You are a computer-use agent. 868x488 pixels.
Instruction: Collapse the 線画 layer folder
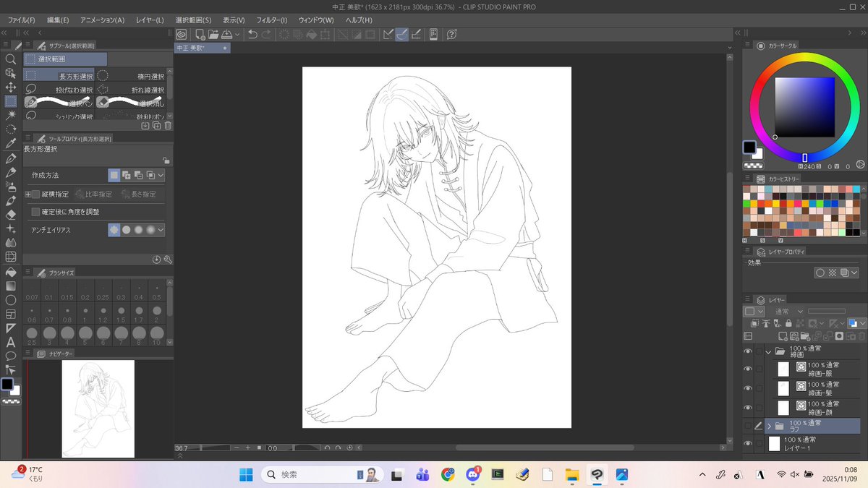tap(767, 352)
